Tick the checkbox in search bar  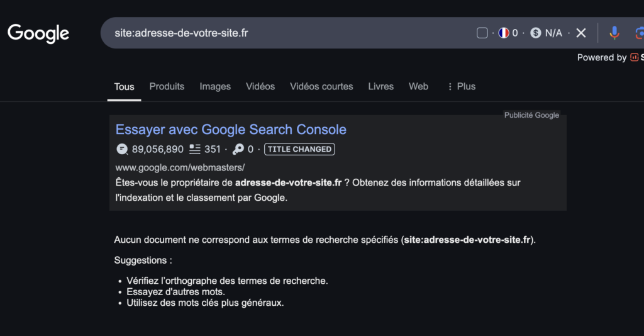pyautogui.click(x=482, y=33)
